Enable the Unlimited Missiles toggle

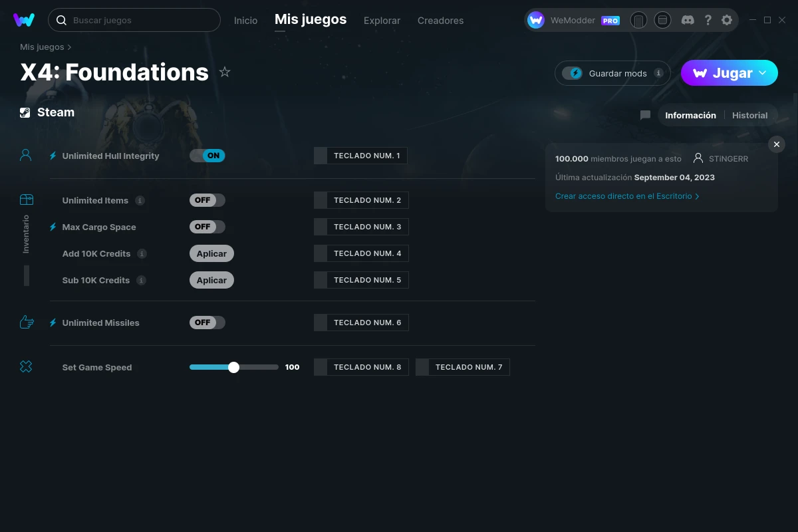pos(207,323)
